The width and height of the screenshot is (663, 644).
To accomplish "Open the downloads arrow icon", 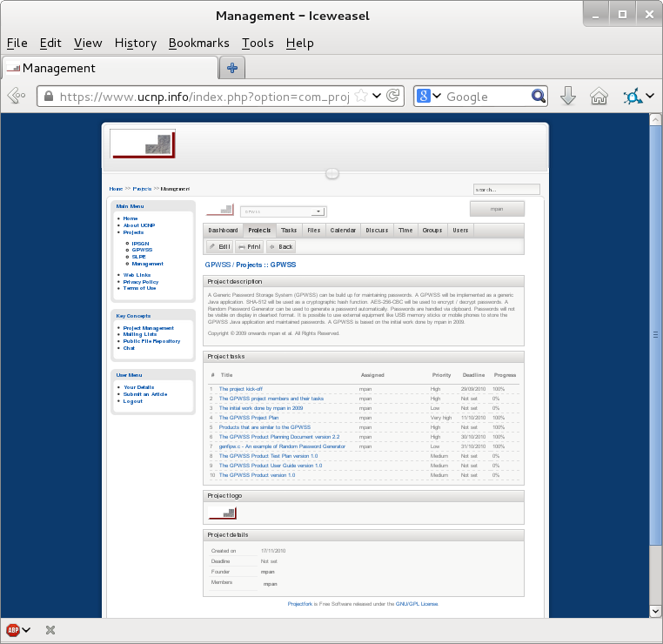I will pos(568,97).
